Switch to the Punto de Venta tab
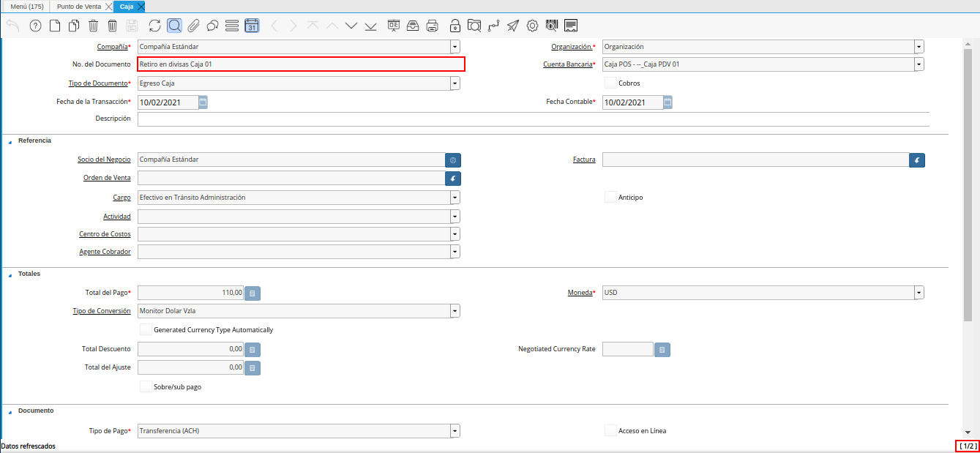Screen dimensions: 980x453 (78, 7)
